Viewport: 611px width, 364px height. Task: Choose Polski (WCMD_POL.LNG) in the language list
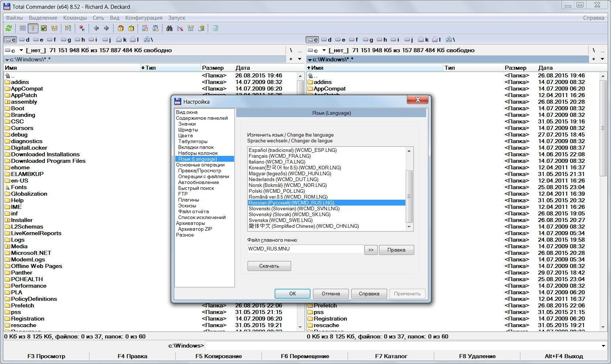coord(277,191)
